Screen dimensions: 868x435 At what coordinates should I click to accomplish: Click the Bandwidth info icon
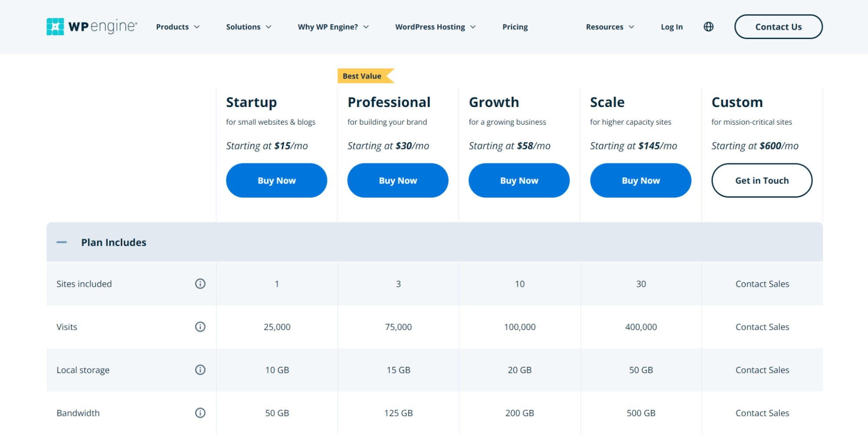pos(200,413)
